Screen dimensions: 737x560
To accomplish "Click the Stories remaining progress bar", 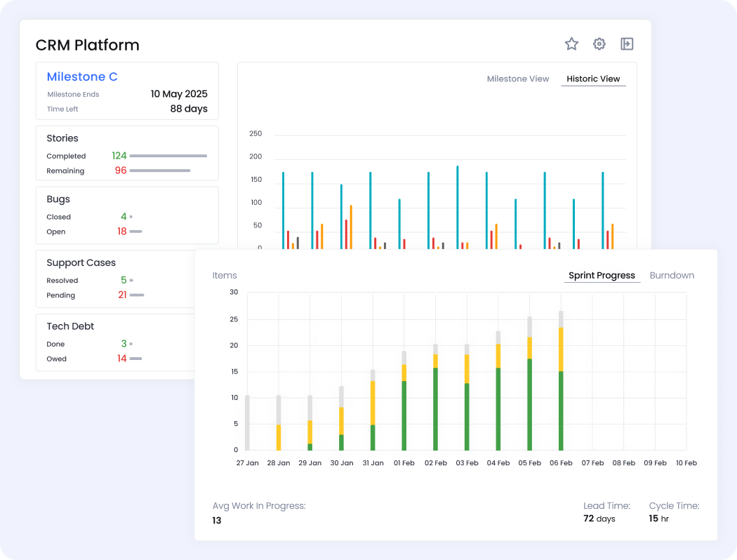I will [x=160, y=171].
